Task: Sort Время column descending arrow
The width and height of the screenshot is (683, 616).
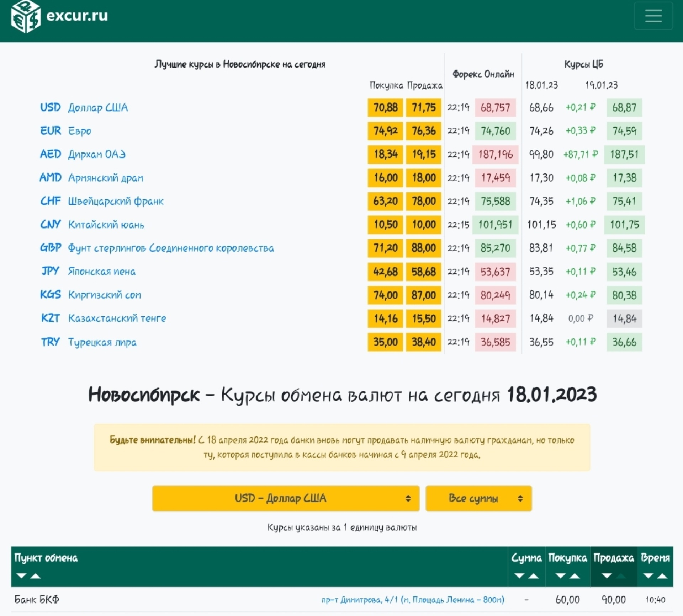Action: point(648,575)
